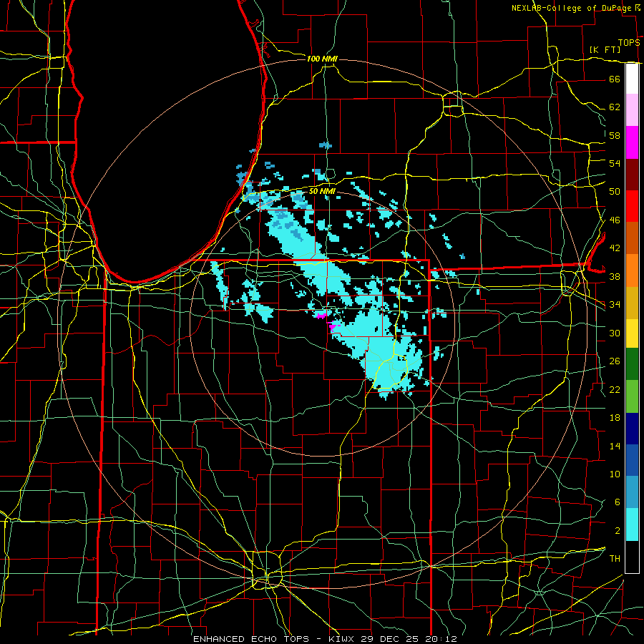The width and height of the screenshot is (644, 644).
Task: Click the 50 NMI range ring label
Action: [x=322, y=191]
